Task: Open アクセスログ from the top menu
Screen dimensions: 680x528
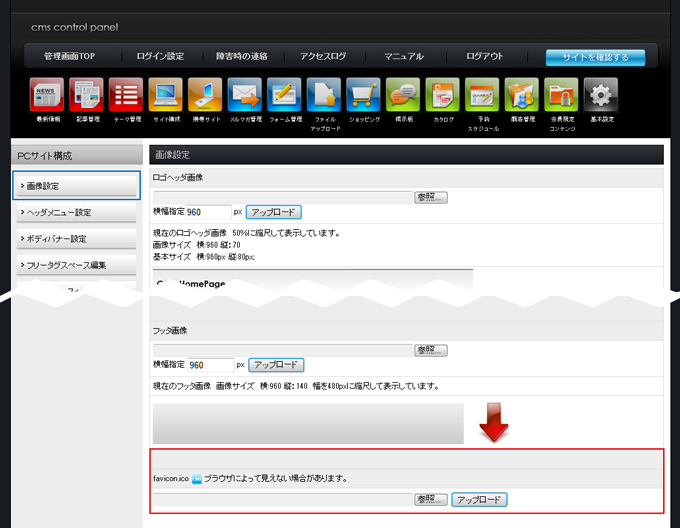Action: tap(323, 57)
